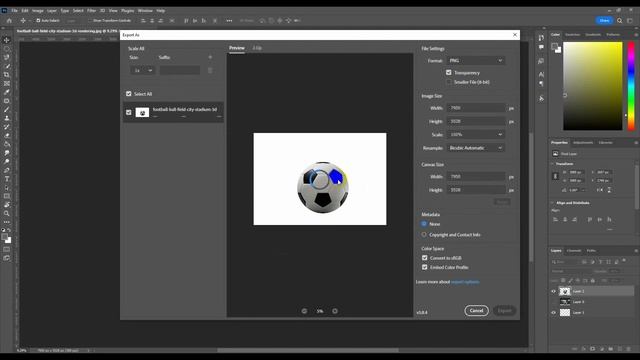Viewport: 640px width, 360px height.
Task: Create a new layer via Layers panel icon
Action: pos(620,349)
